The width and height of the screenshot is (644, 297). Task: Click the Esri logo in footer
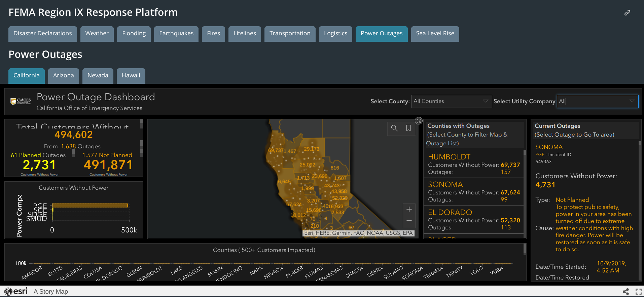pyautogui.click(x=16, y=291)
